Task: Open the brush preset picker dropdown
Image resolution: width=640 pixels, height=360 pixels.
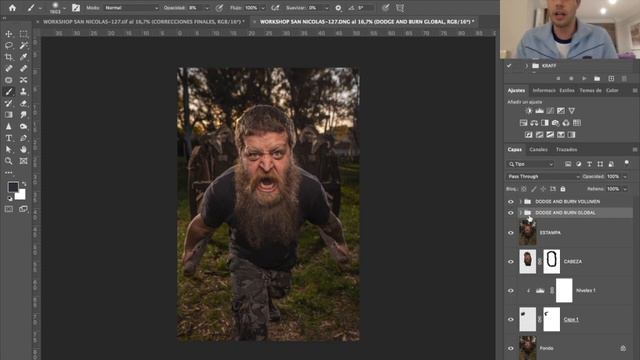Action: 64,8
